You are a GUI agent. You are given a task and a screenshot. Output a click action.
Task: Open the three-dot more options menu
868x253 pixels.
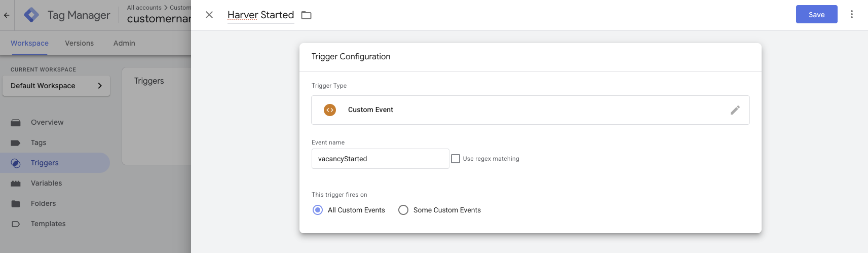tap(851, 15)
